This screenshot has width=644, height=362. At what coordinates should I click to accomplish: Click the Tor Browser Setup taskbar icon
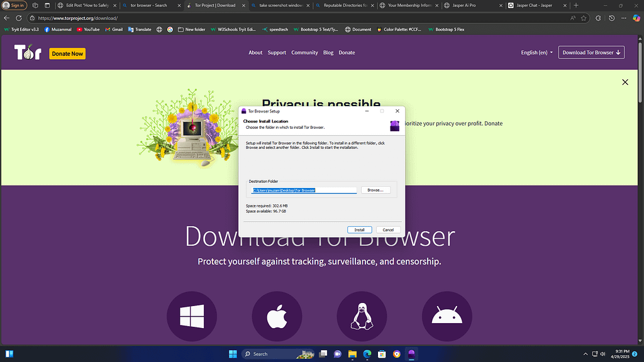point(411,354)
